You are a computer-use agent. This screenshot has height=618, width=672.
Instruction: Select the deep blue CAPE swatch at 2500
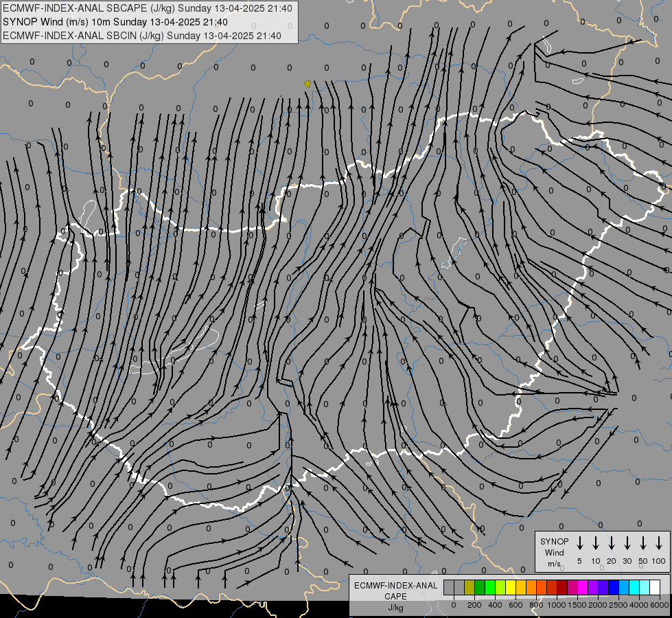[613, 587]
